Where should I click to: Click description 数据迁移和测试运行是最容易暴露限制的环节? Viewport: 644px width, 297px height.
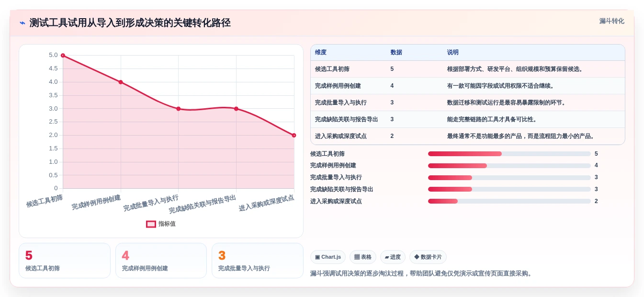[507, 103]
